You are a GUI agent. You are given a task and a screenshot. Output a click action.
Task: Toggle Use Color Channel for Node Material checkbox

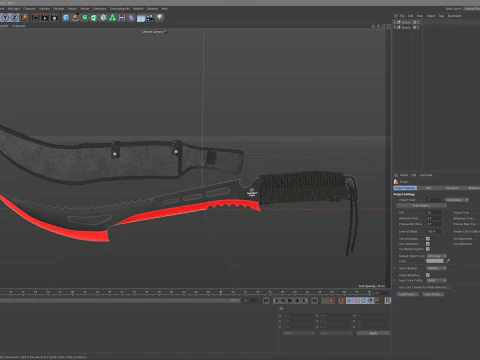pos(449,287)
